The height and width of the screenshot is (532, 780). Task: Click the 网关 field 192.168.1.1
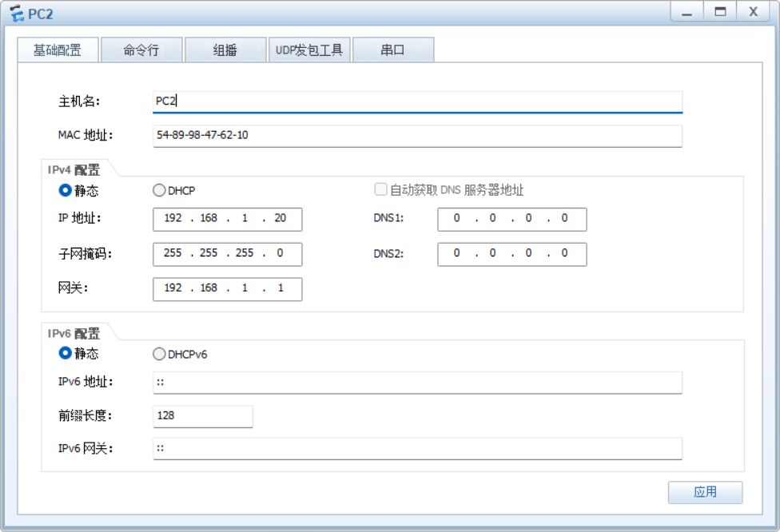click(227, 289)
